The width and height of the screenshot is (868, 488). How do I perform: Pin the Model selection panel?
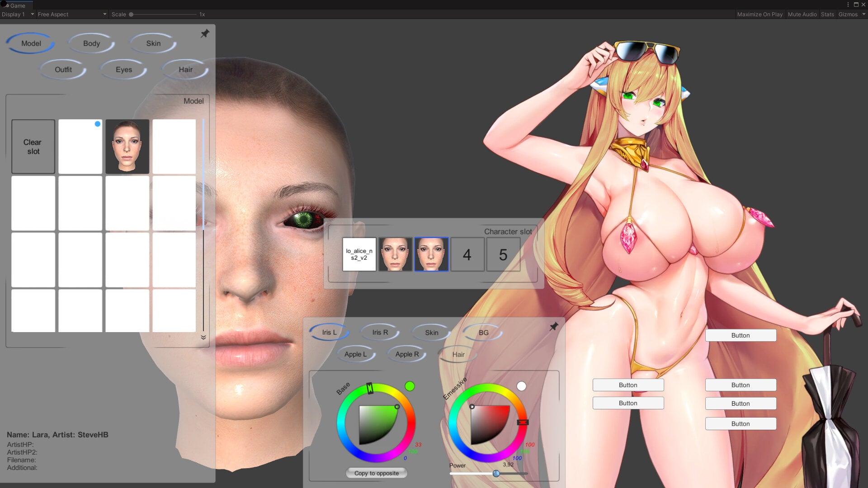click(205, 33)
